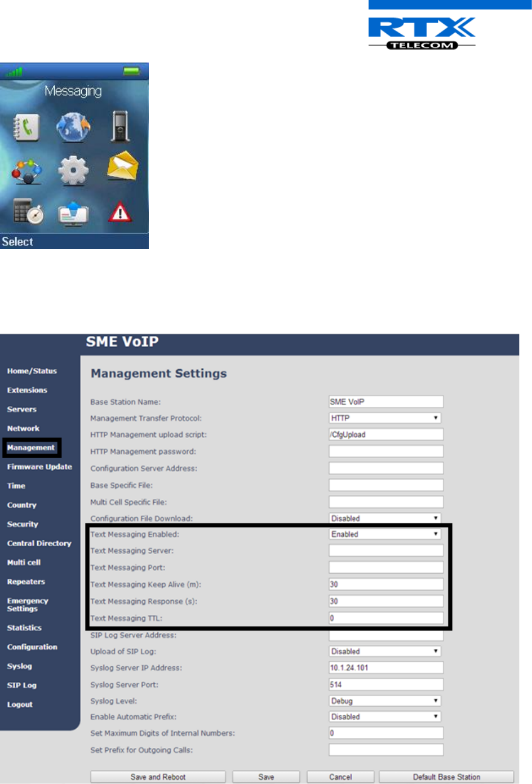Click Multi Cell Specific File field
532x784 pixels.
tap(386, 502)
